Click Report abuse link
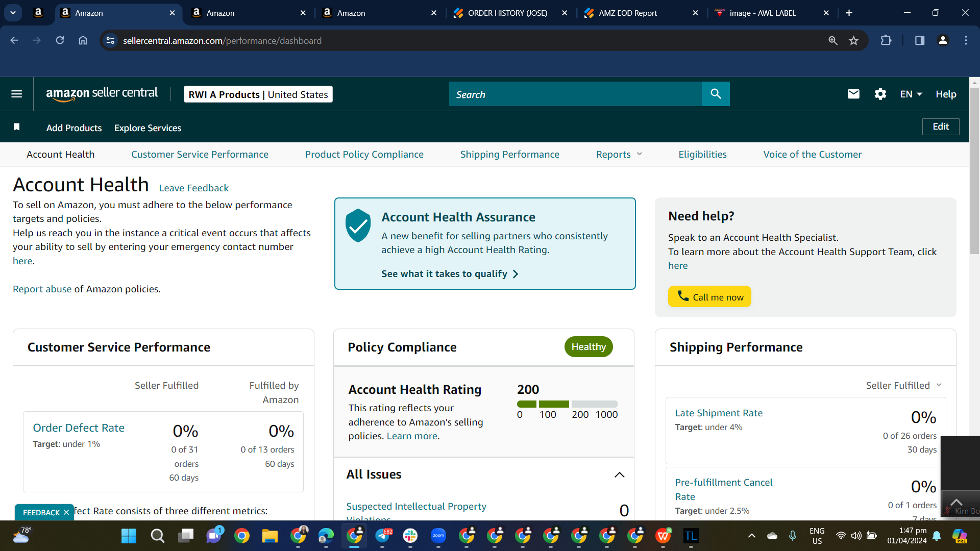980x551 pixels. point(42,289)
